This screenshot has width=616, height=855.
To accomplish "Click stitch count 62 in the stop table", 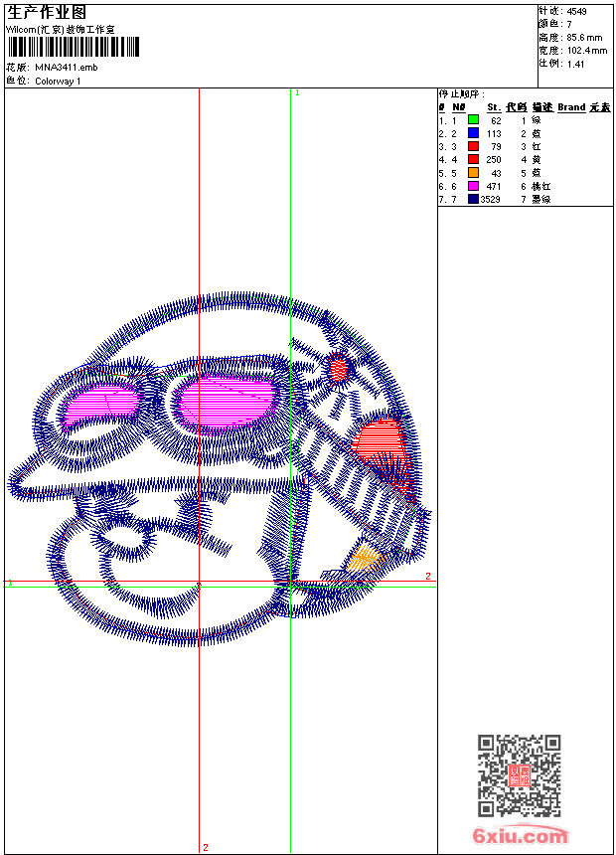I will [x=496, y=120].
